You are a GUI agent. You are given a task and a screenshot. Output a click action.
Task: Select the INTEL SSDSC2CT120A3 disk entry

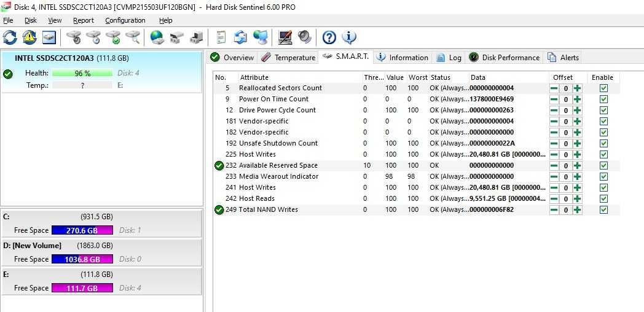(x=102, y=72)
